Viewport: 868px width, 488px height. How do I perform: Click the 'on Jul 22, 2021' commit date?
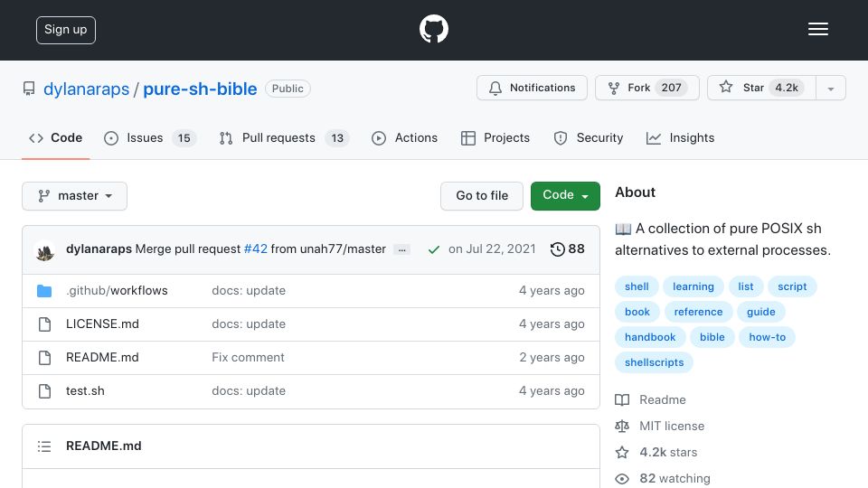[492, 249]
